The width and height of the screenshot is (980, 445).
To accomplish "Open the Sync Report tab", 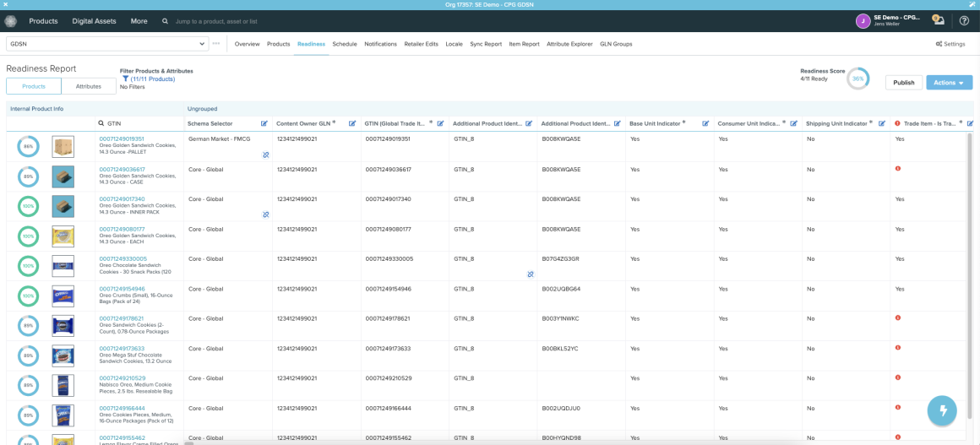I will click(x=486, y=45).
